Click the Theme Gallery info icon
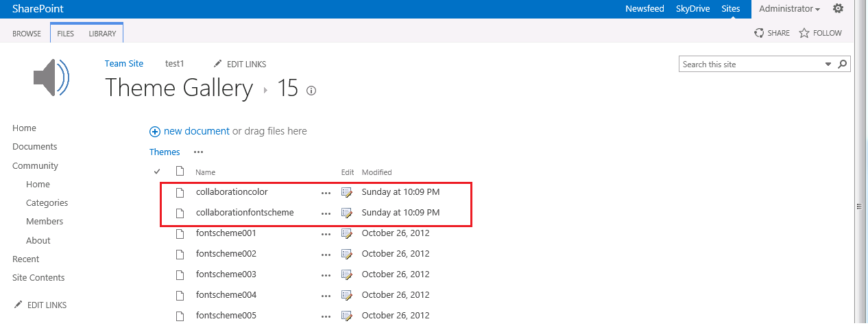This screenshot has height=328, width=868. pos(311,91)
